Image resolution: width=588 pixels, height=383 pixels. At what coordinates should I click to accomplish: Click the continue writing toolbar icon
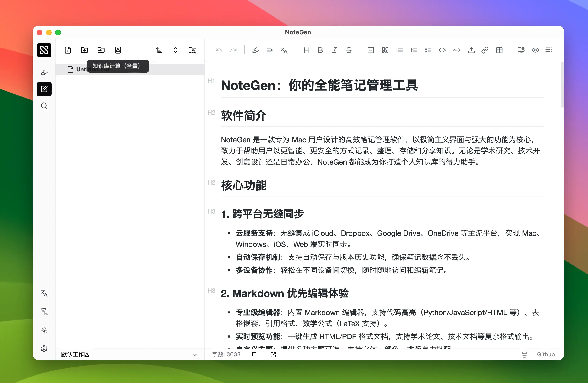coord(270,50)
